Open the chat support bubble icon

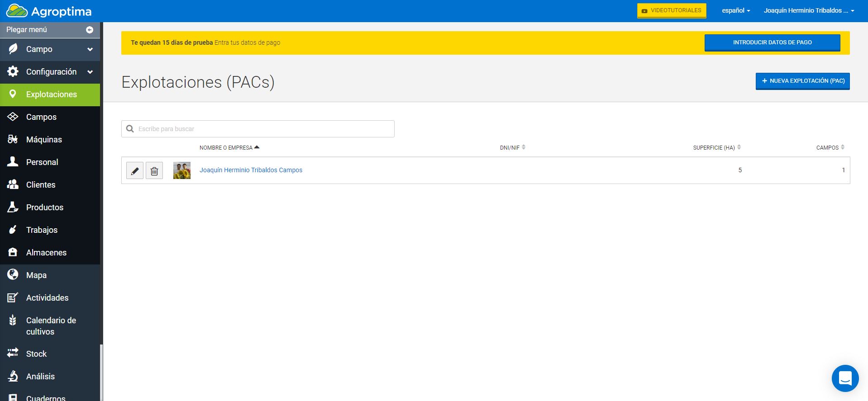click(x=845, y=378)
